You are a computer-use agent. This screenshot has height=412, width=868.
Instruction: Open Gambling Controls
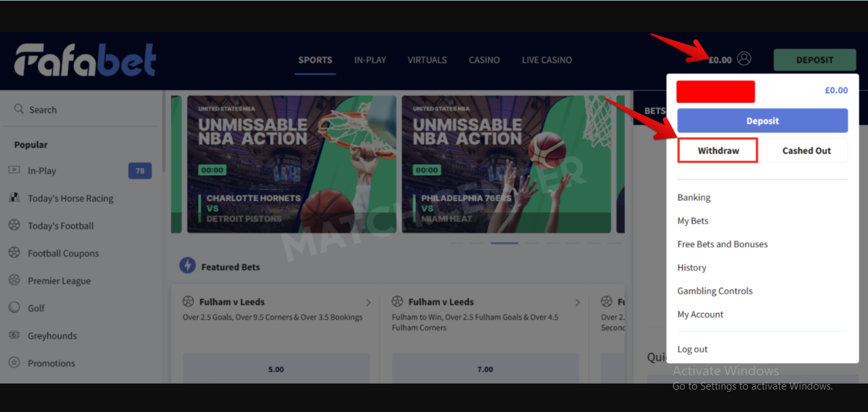point(715,291)
